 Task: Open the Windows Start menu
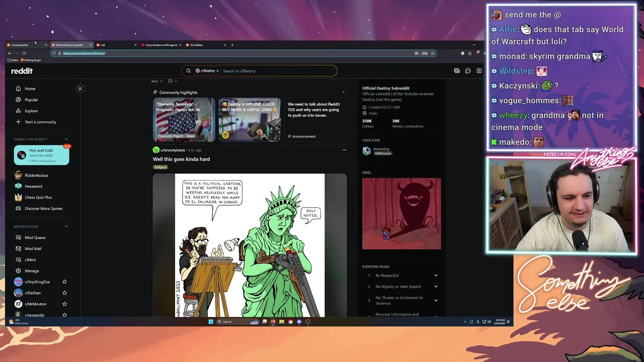211,322
